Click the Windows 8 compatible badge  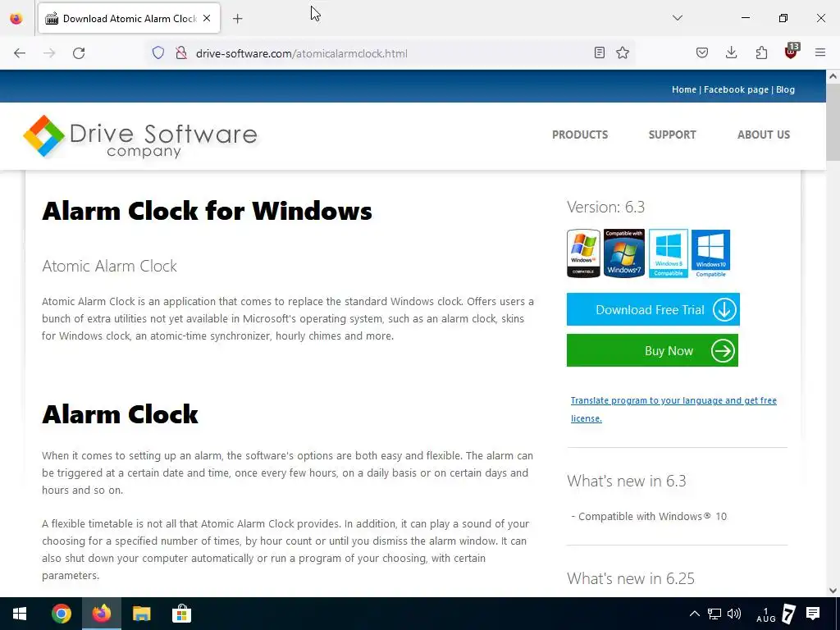[668, 253]
